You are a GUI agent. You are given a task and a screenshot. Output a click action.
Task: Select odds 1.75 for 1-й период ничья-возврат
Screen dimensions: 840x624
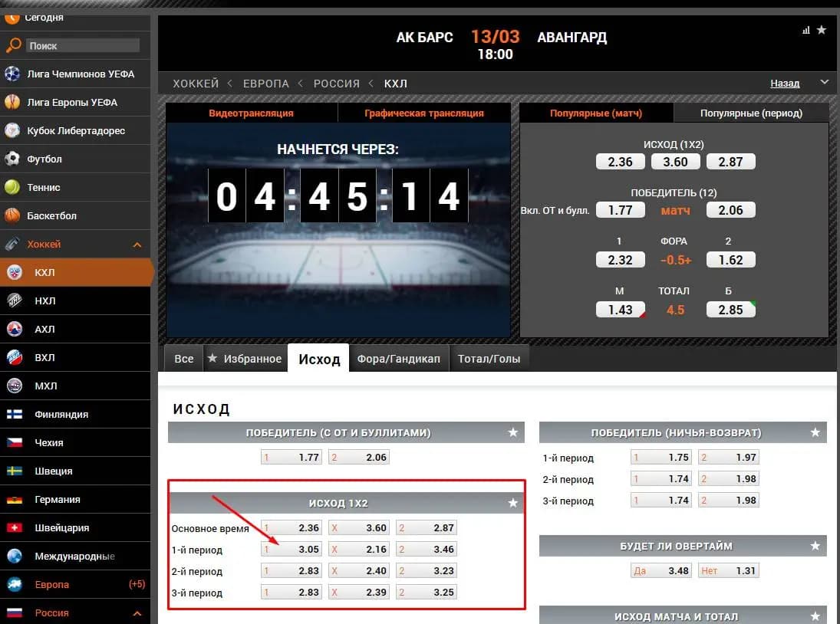(661, 457)
